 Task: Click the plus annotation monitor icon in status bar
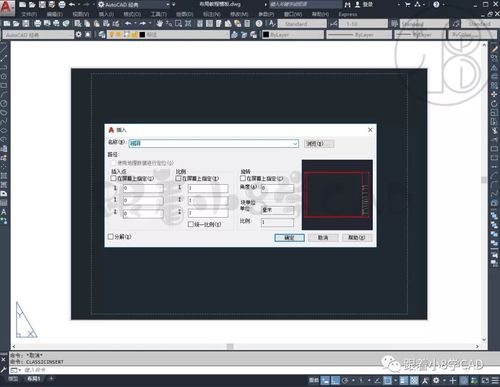point(452,380)
